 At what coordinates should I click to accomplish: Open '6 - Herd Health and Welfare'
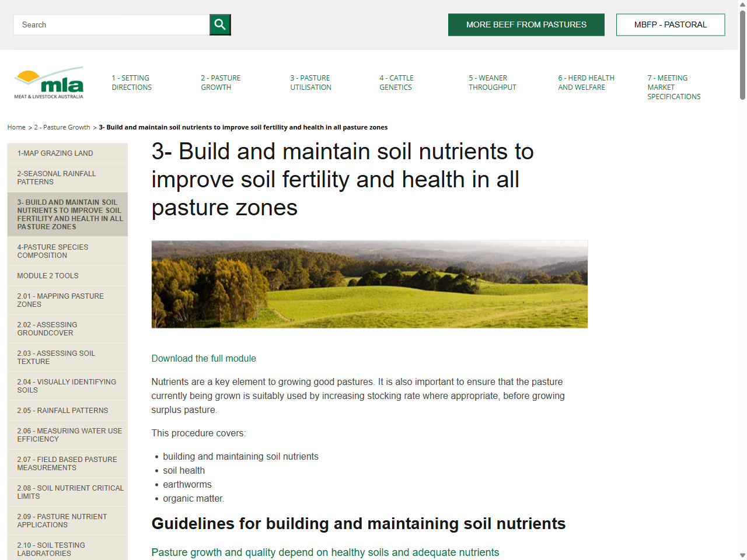point(586,82)
